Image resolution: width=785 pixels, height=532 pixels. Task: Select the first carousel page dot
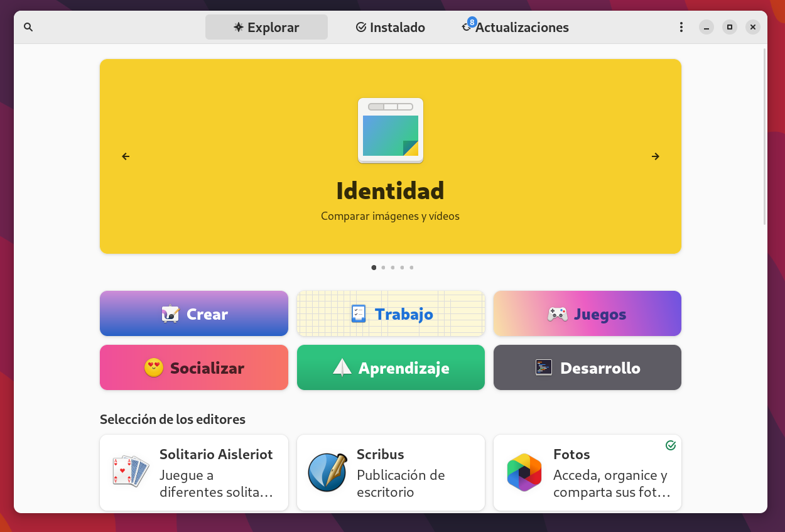coord(374,268)
